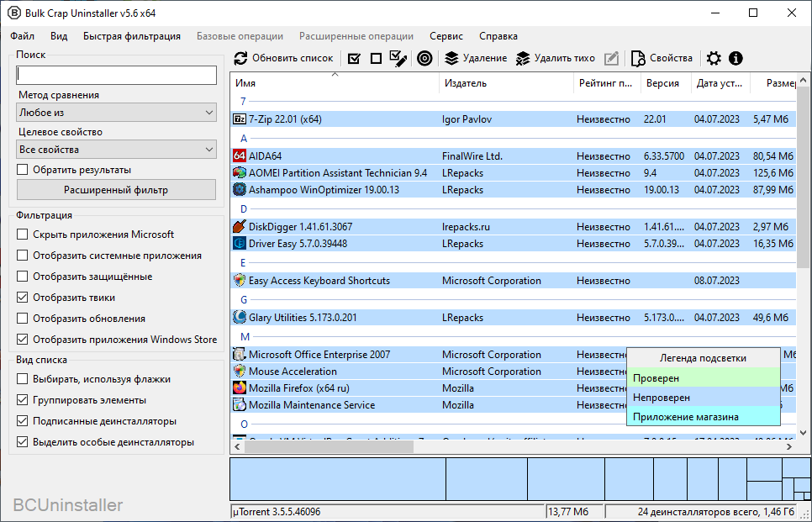Click the deselect-all empty box toolbar icon

[x=376, y=59]
